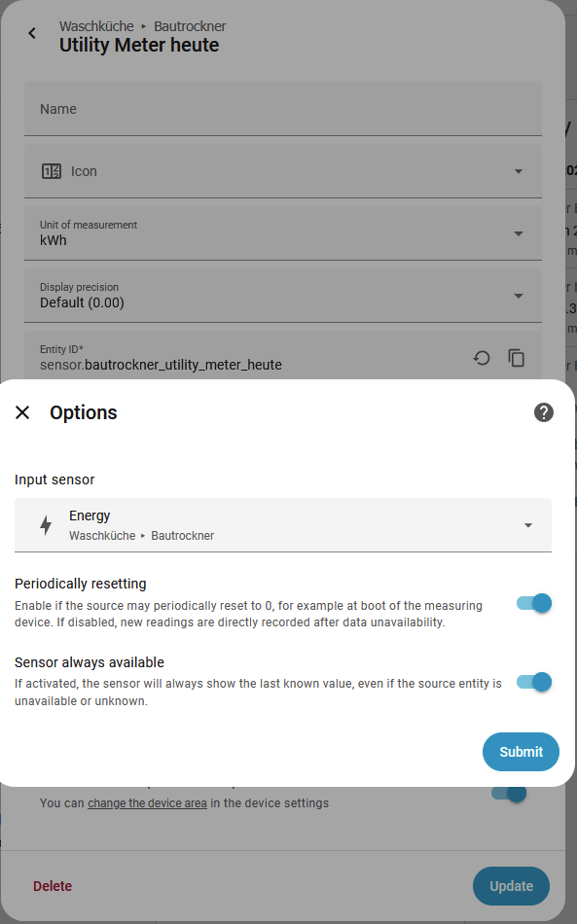Open the Unit of measurement dropdown
Screen dimensions: 577x924
[x=519, y=232]
